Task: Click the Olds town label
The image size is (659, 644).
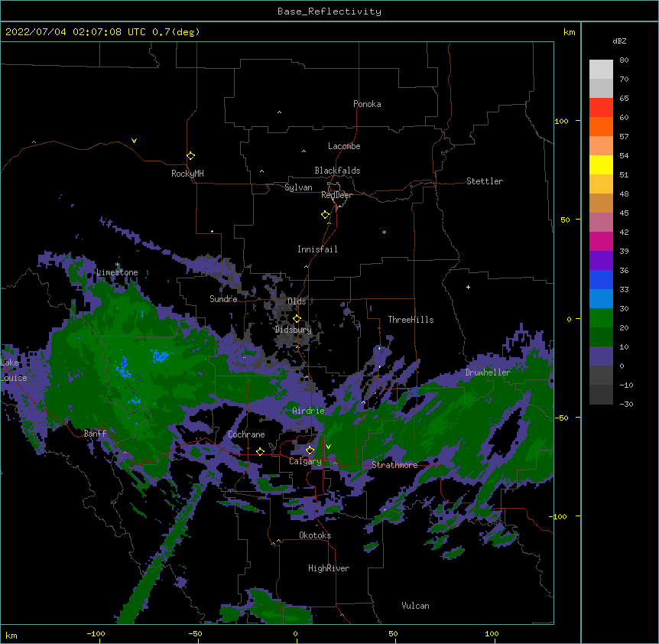Action: tap(297, 301)
